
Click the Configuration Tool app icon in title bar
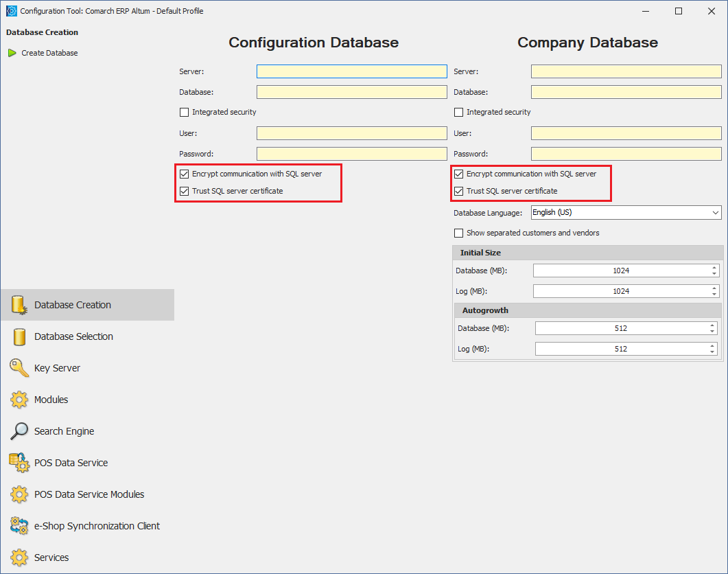coord(11,11)
